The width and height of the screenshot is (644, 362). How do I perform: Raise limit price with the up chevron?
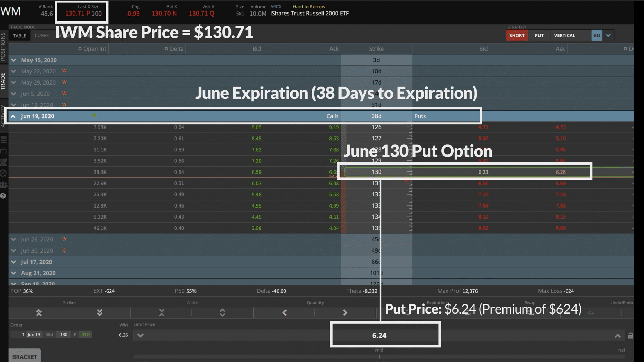618,336
